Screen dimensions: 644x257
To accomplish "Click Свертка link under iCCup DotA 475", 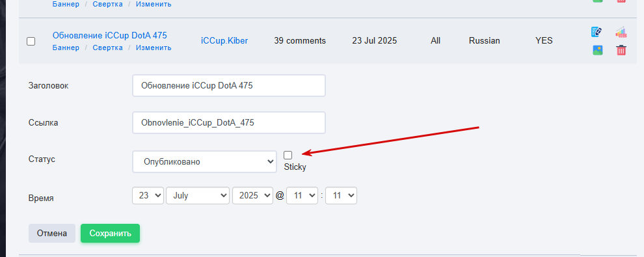I will (x=107, y=47).
